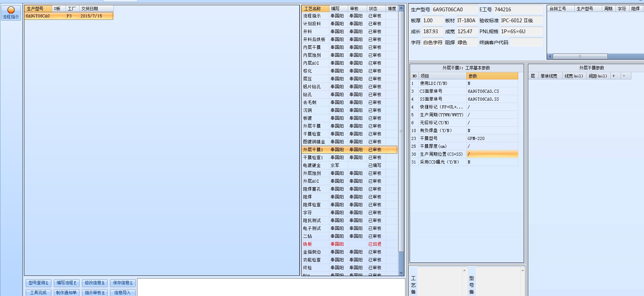Click the 验收标准 field showing IPC-6012
This screenshot has height=296, width=644.
(521, 21)
